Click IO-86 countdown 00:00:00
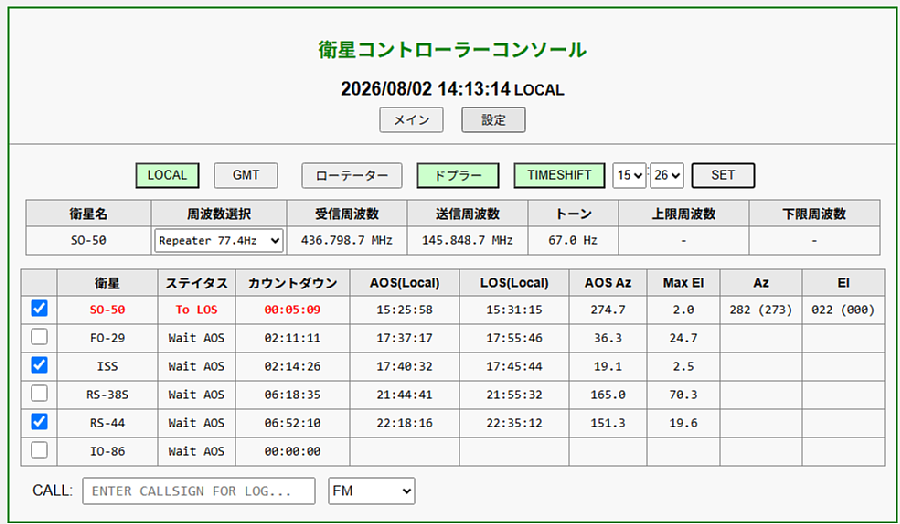 click(292, 452)
